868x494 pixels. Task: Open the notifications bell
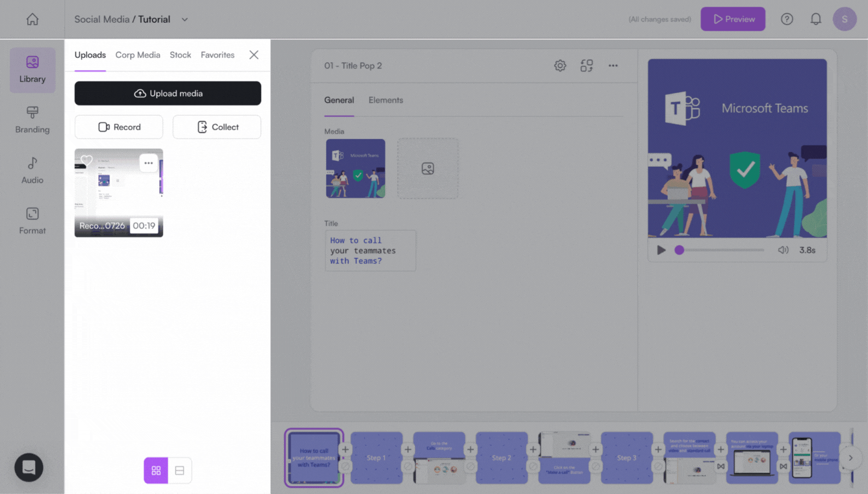(x=816, y=19)
